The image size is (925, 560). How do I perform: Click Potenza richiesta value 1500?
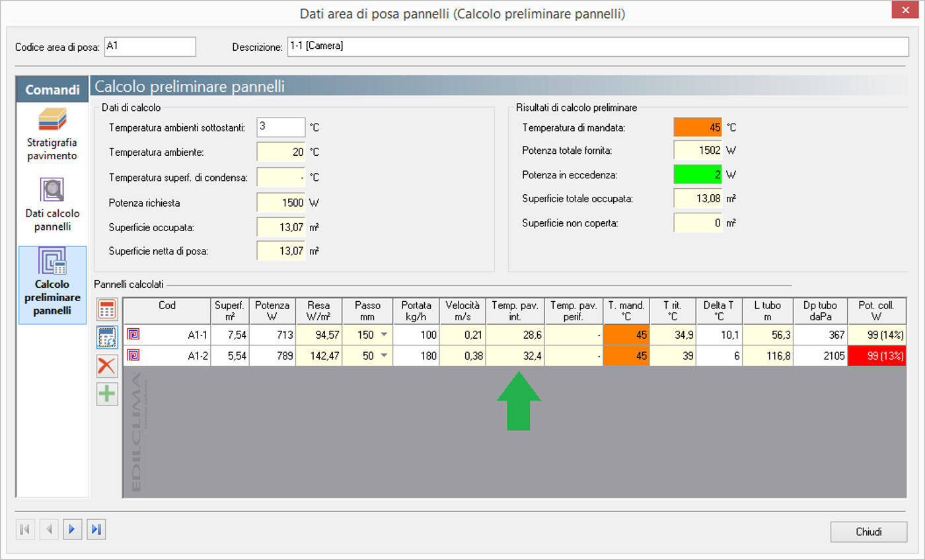click(281, 202)
